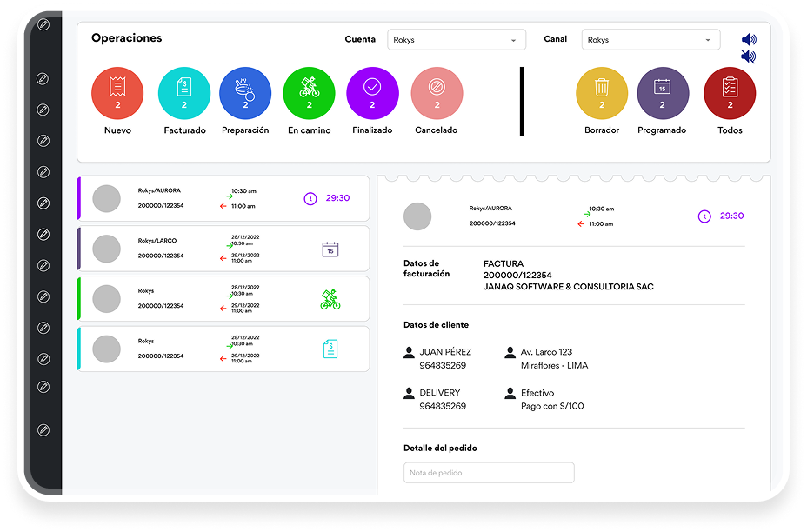Open the Facturado orders filter
The image size is (807, 532).
(x=184, y=93)
